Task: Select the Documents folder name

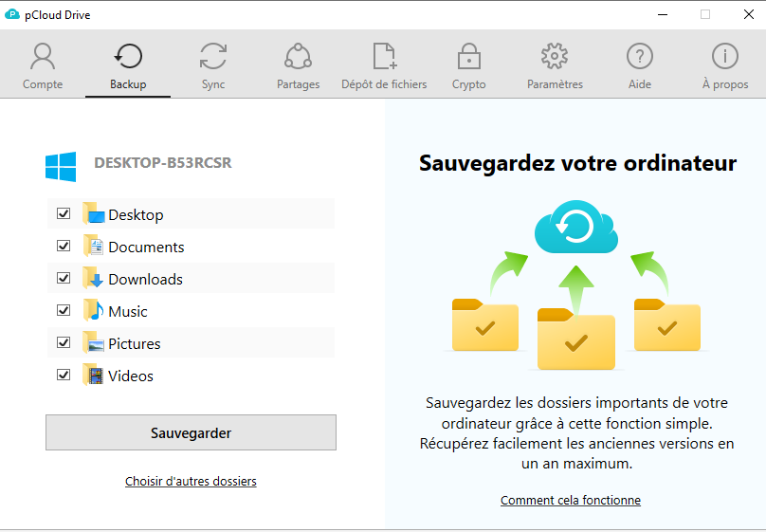Action: (x=146, y=248)
